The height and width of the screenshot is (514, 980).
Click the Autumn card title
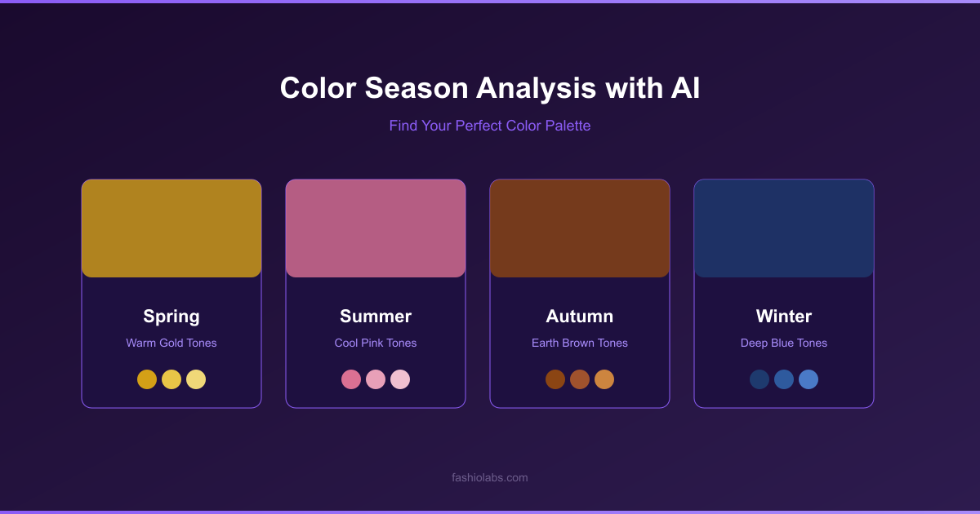pyautogui.click(x=580, y=317)
